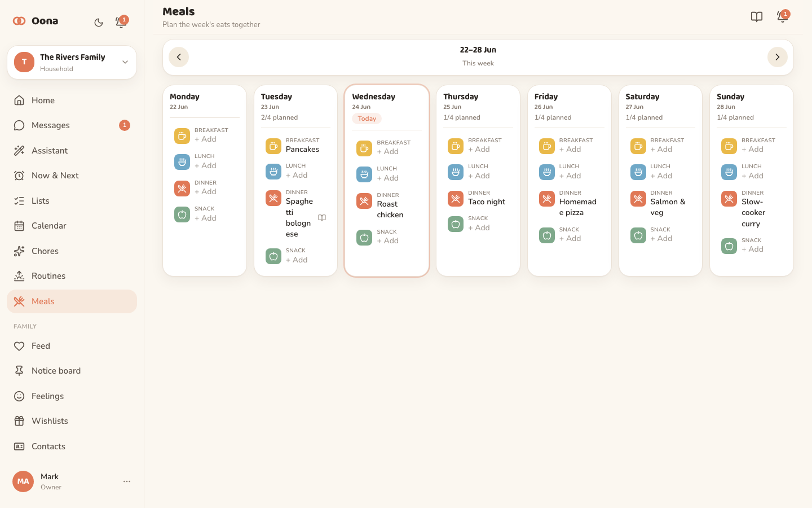Open Tuesday's Pancakes breakfast
Image resolution: width=812 pixels, height=508 pixels.
point(302,150)
